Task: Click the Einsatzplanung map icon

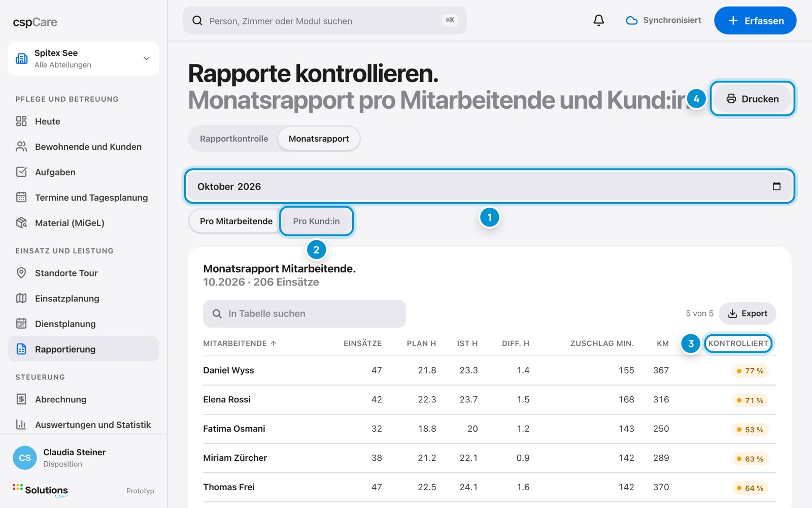Action: [x=21, y=298]
